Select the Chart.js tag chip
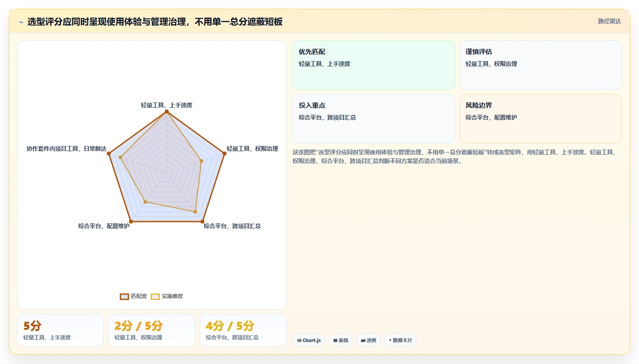 click(x=309, y=340)
